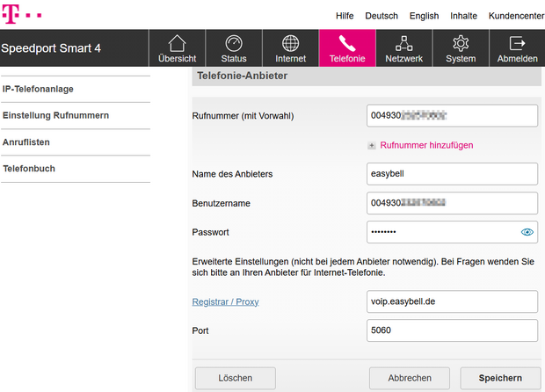Viewport: 545px width, 392px height.
Task: Open the System gear icon
Action: pyautogui.click(x=460, y=43)
